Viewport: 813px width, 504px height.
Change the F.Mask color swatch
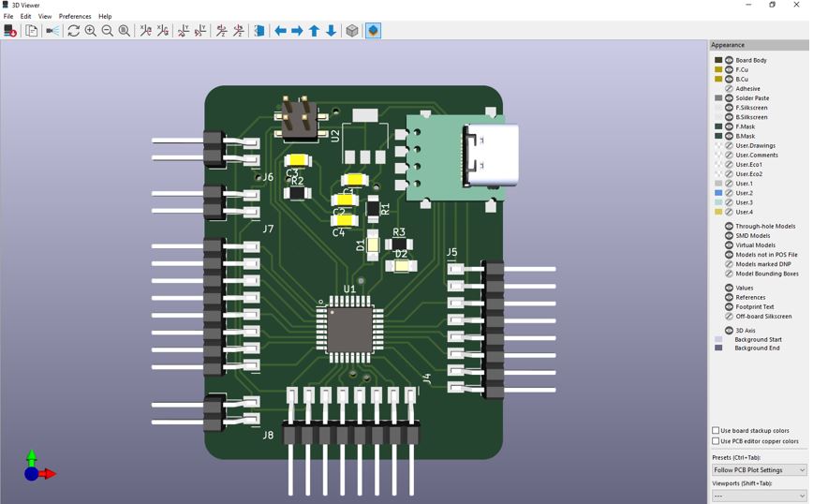[718, 126]
